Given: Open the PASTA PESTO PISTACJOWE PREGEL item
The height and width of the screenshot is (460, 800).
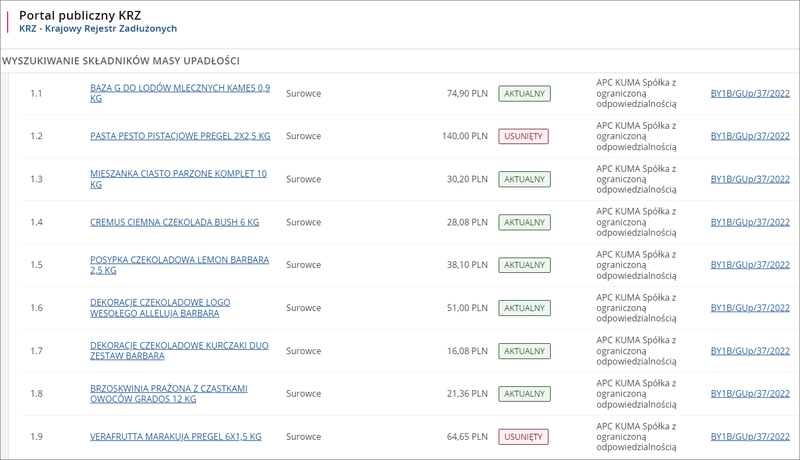Looking at the screenshot, I should 180,136.
